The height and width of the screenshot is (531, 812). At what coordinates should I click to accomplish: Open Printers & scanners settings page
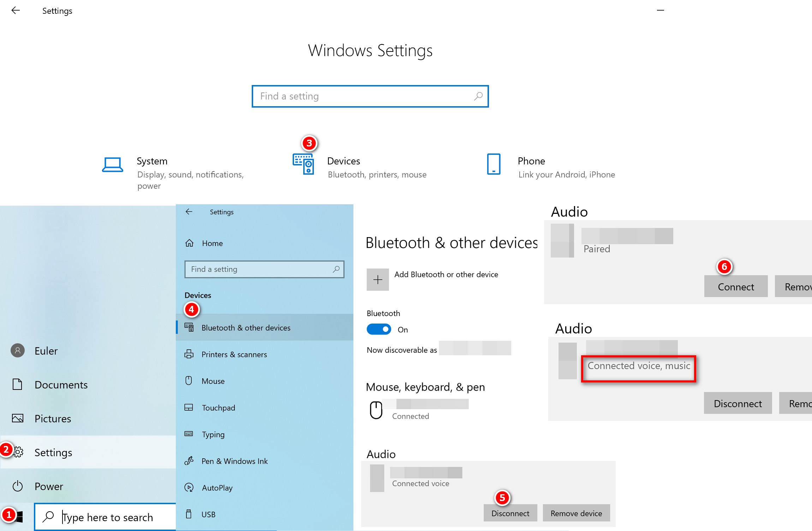(264, 354)
